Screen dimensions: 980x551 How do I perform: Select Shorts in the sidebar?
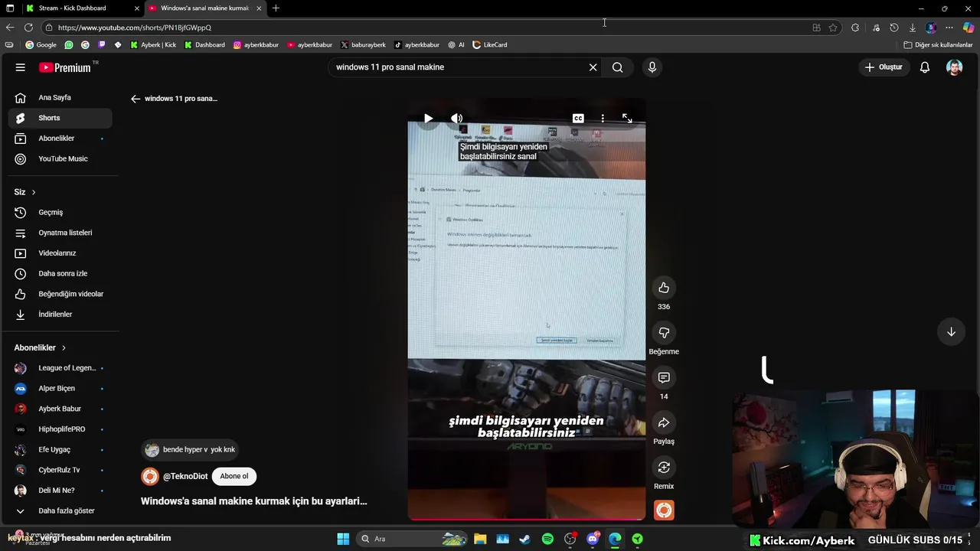coord(60,118)
